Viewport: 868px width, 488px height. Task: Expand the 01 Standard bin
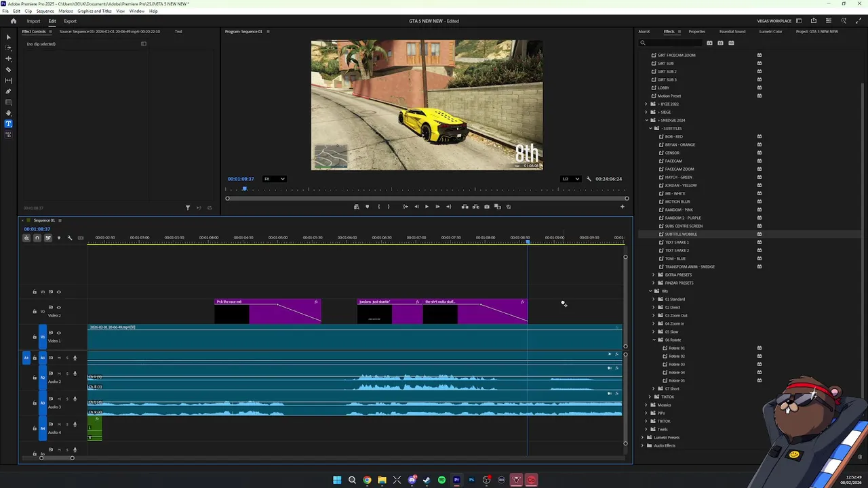pos(654,300)
